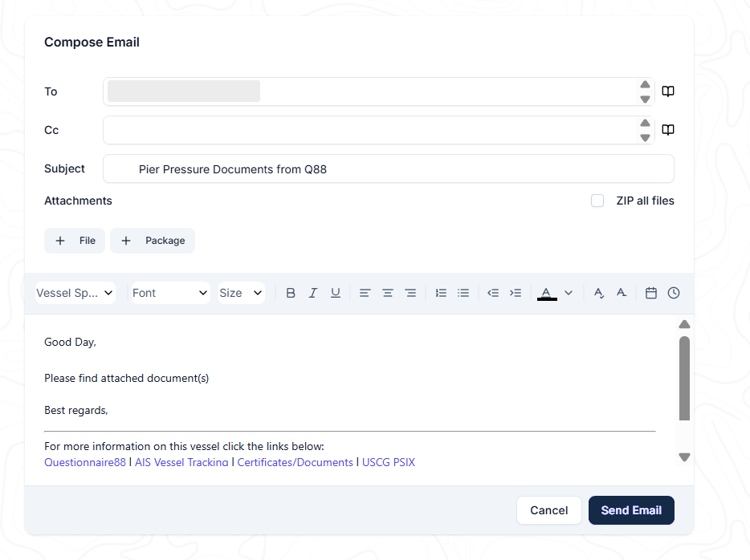This screenshot has height=560, width=750.
Task: Insert a numbered list
Action: coord(441,293)
